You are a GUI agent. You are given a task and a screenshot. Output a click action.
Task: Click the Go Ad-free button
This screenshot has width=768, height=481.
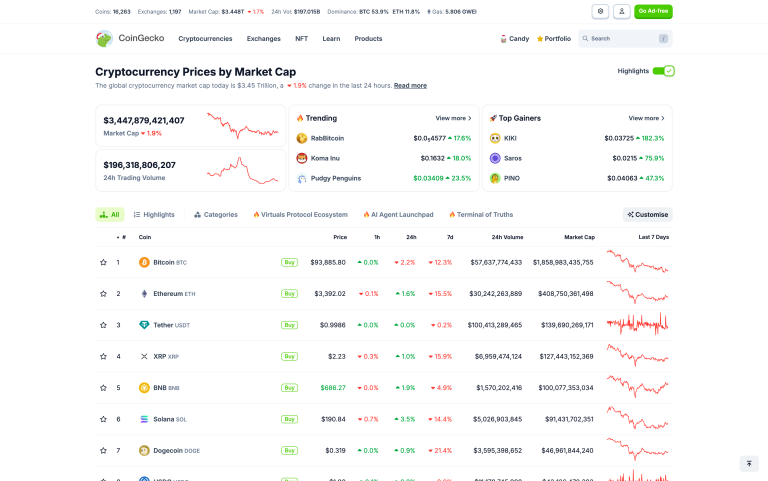[653, 11]
